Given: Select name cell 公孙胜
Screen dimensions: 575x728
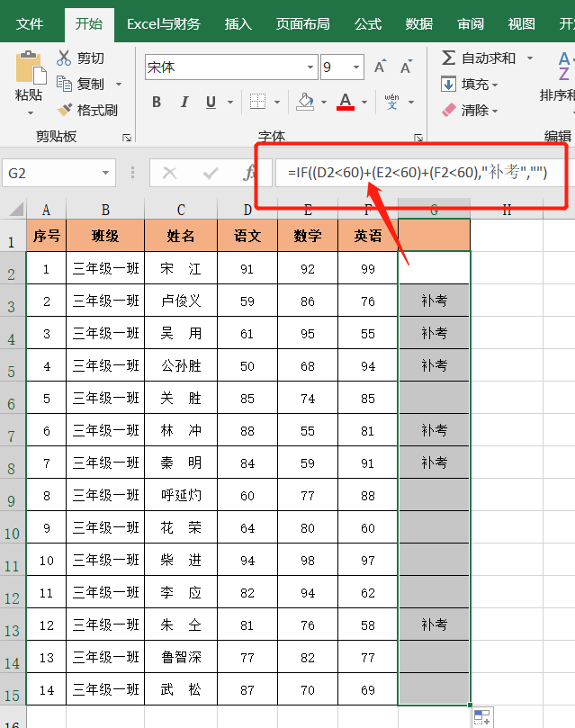Looking at the screenshot, I should point(181,366).
